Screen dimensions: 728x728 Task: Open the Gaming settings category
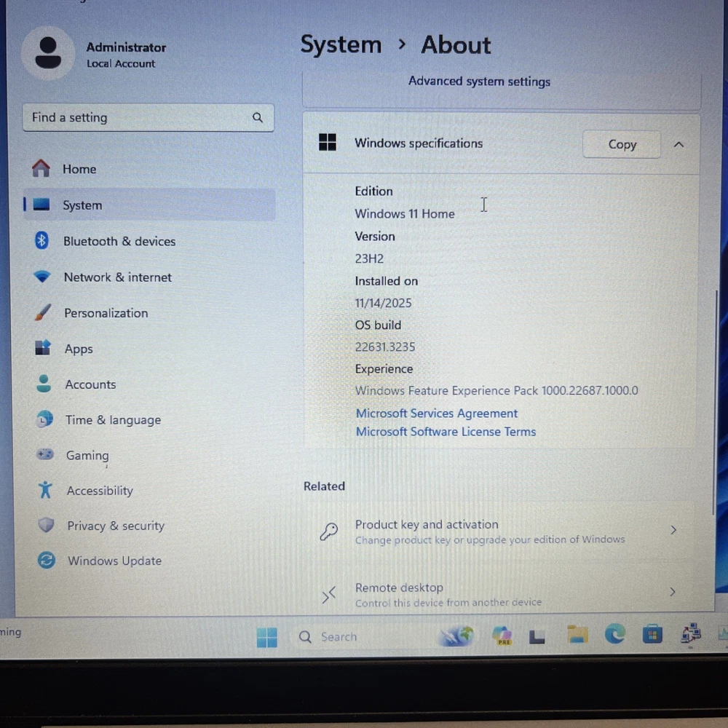click(x=87, y=456)
